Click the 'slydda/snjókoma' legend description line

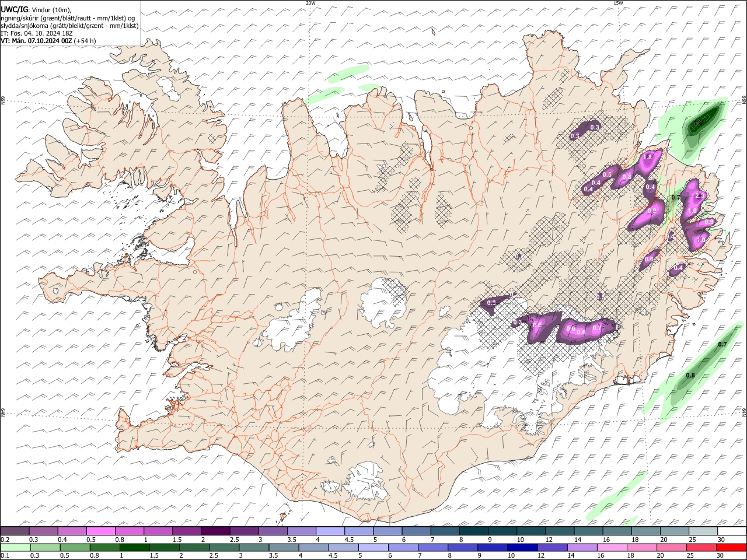point(69,26)
